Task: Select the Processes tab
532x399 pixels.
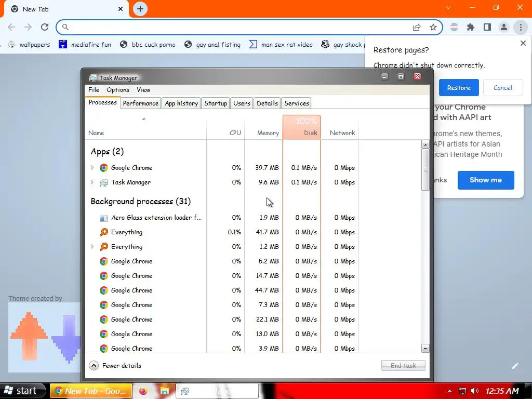Action: [102, 102]
